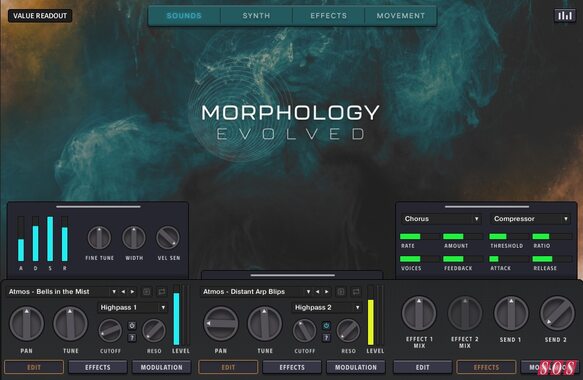Click the Effect 1 Mix knob

coord(419,313)
